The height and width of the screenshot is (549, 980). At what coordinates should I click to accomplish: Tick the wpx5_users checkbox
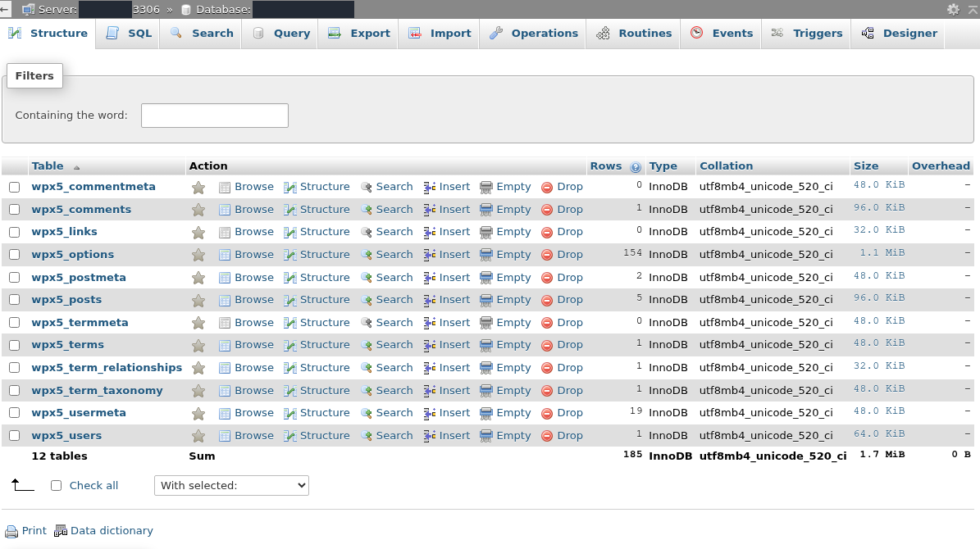tap(15, 436)
